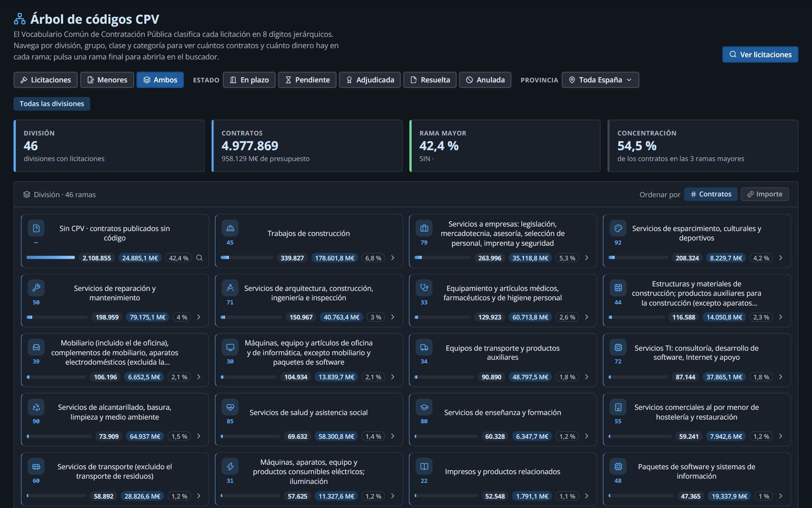Open the Impresos y productos relacionados card
Image resolution: width=812 pixels, height=508 pixels.
503,479
